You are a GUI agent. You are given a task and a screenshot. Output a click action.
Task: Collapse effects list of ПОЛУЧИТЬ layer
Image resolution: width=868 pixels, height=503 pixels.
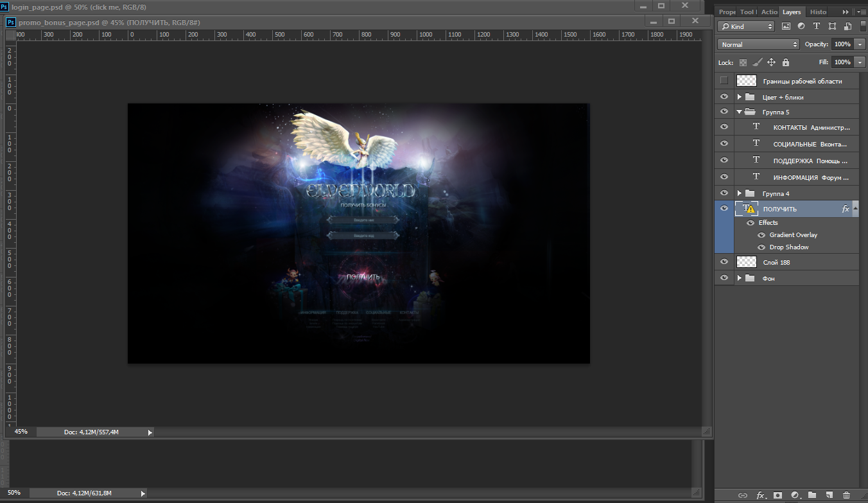tap(855, 209)
